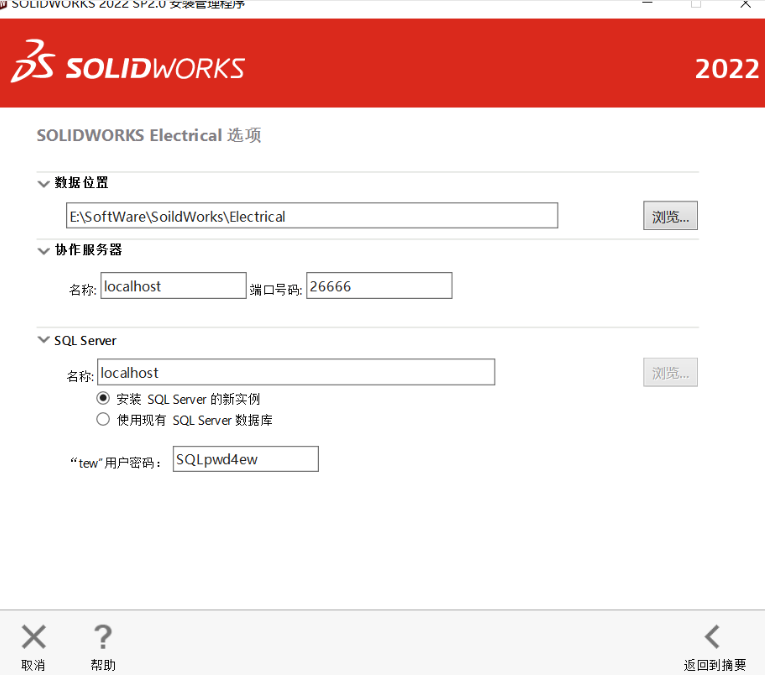Click 浏览 button next to data location path
This screenshot has width=765, height=677.
pyautogui.click(x=670, y=216)
